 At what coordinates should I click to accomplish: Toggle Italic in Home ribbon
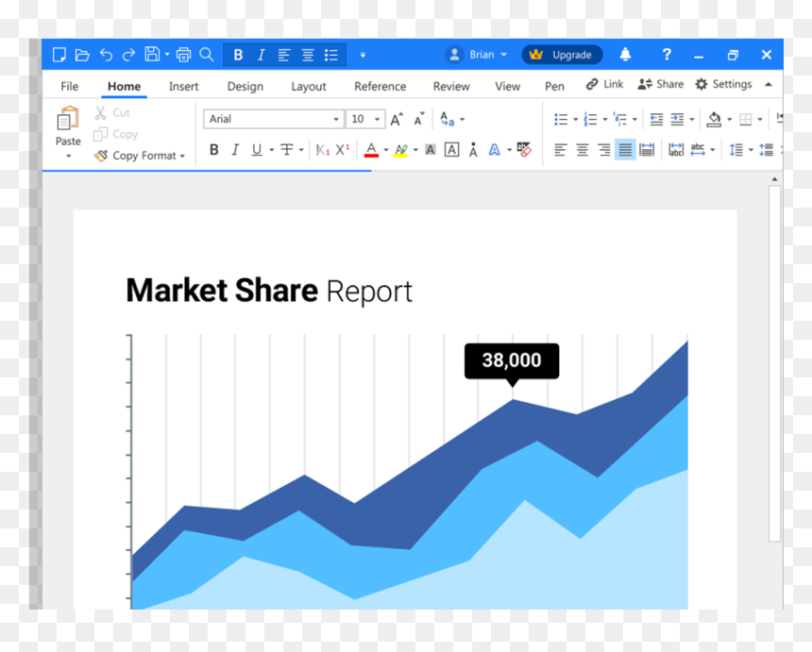click(x=235, y=150)
